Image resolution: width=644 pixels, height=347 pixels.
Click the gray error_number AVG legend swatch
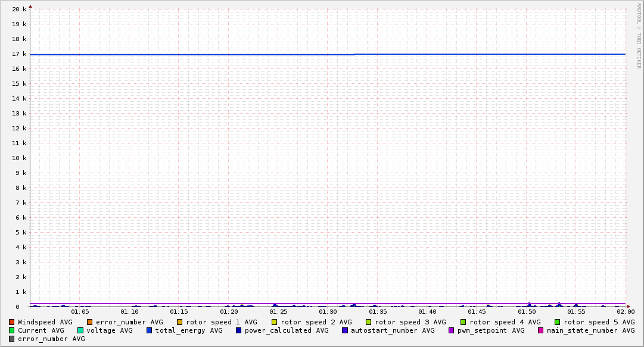[11, 339]
